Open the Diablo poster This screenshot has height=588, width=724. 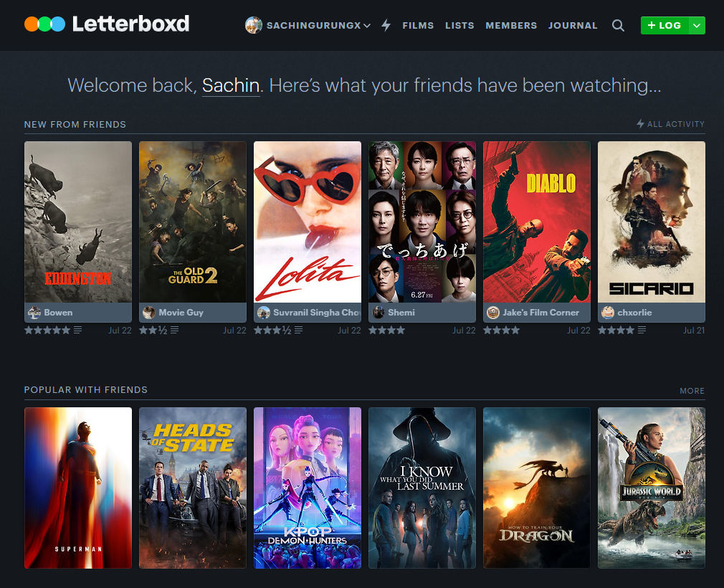coord(536,222)
